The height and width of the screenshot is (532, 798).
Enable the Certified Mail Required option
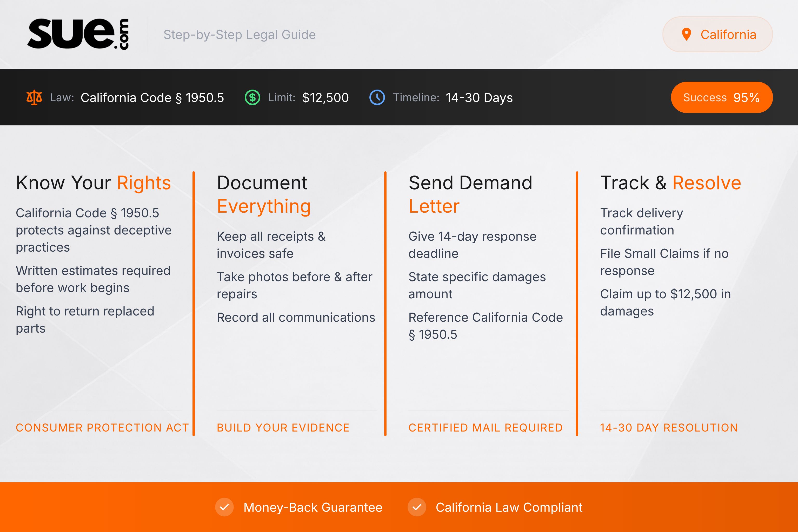[x=486, y=428]
